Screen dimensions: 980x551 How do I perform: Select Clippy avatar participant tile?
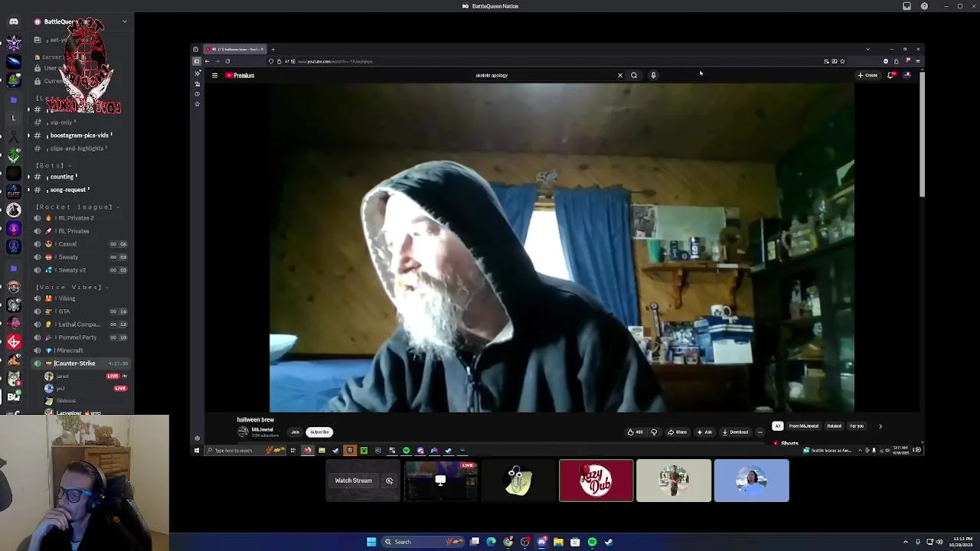pos(518,481)
